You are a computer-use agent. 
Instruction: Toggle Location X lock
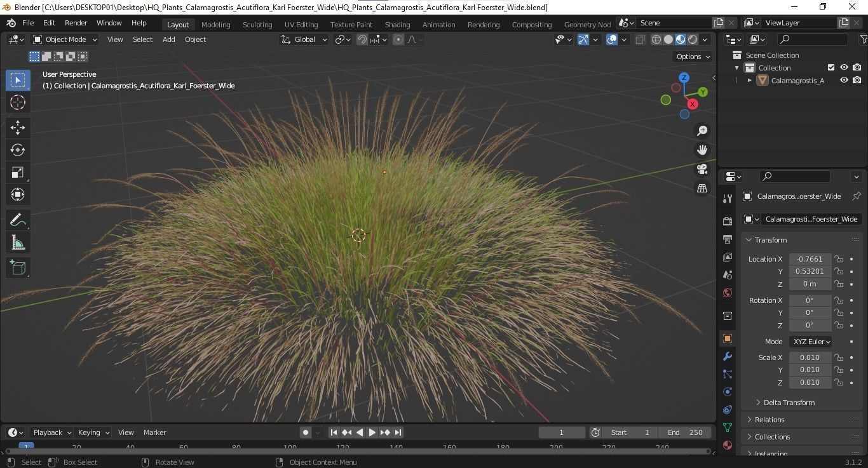click(839, 259)
